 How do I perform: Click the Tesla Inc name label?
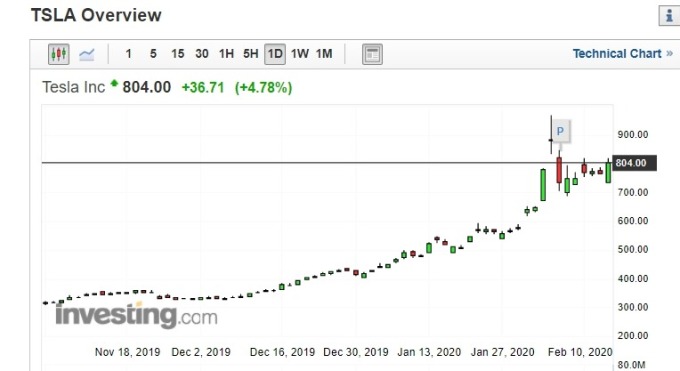click(x=74, y=87)
